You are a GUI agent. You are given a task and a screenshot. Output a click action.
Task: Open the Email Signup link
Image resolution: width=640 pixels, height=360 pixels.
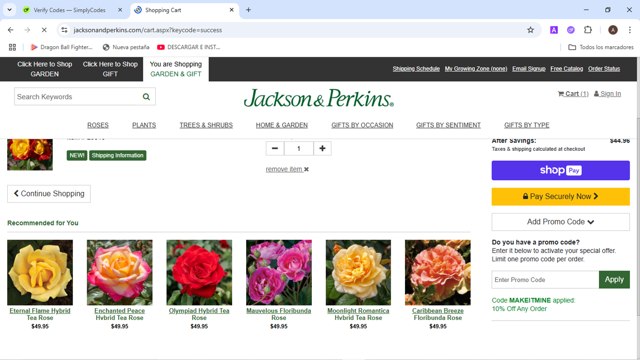tap(529, 69)
